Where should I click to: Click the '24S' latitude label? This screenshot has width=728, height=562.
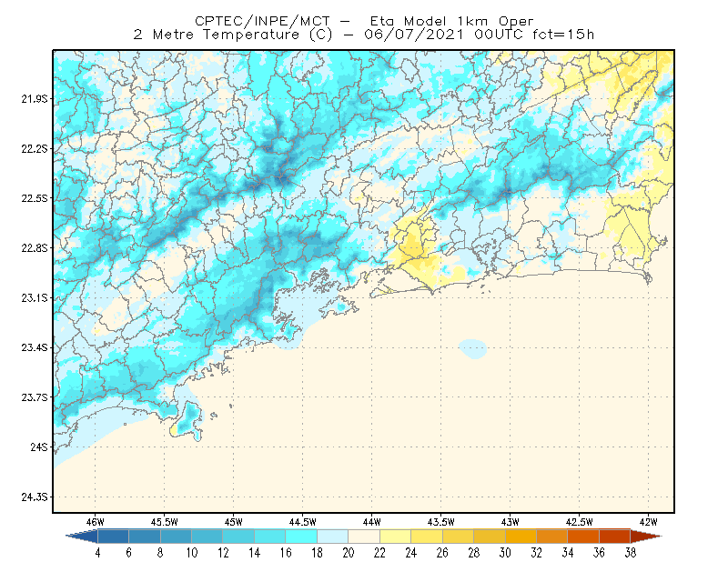[39, 447]
